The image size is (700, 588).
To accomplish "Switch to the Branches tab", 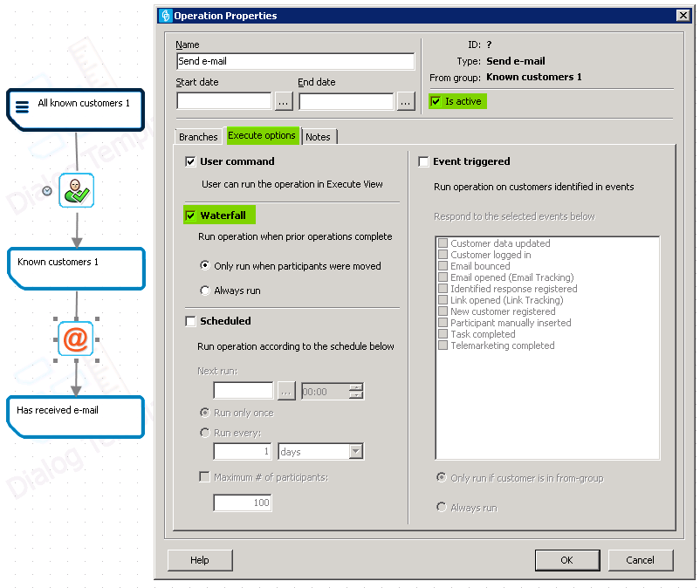I will (198, 136).
